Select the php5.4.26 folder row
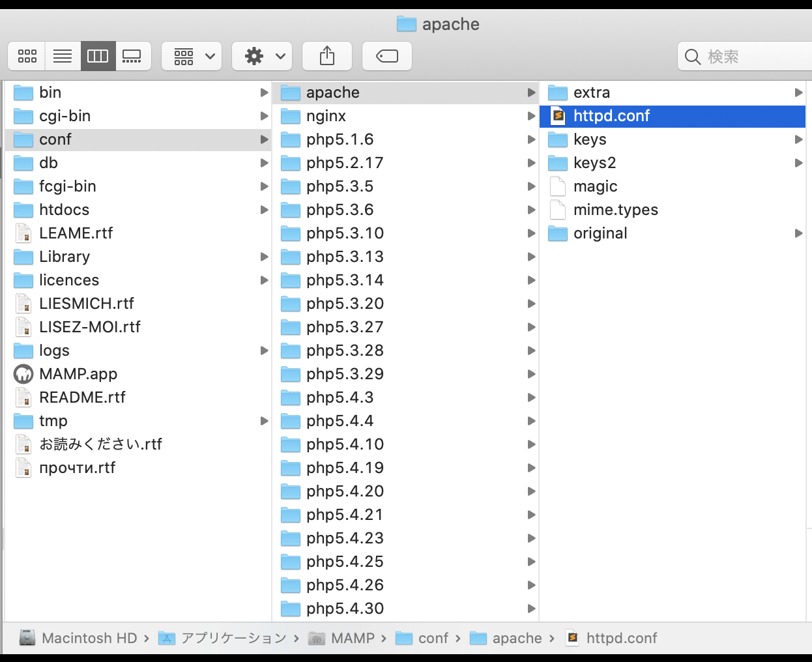The image size is (812, 662). 405,585
